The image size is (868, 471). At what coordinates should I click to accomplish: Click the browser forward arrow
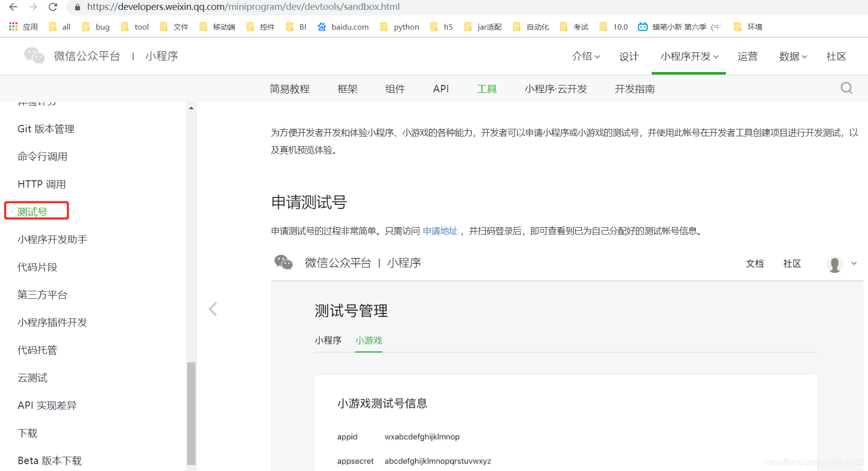pos(33,7)
